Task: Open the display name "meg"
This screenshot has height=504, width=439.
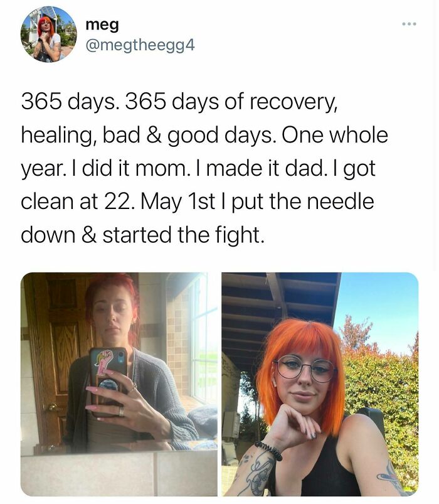Action: coord(102,24)
